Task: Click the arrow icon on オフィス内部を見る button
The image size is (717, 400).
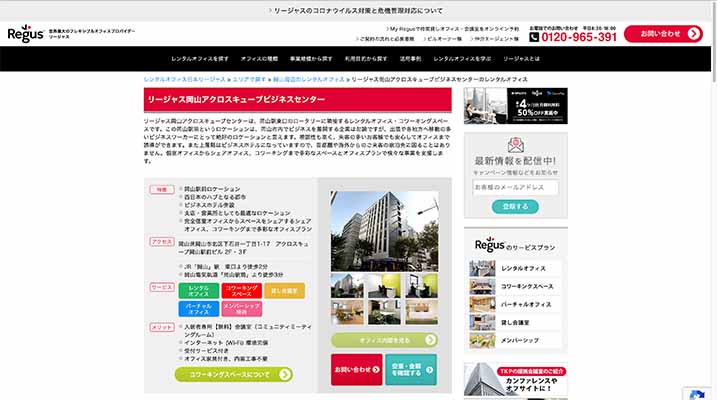Action: (430, 340)
